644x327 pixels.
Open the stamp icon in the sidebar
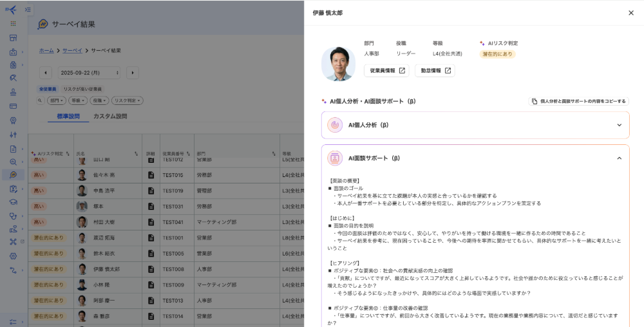[13, 92]
